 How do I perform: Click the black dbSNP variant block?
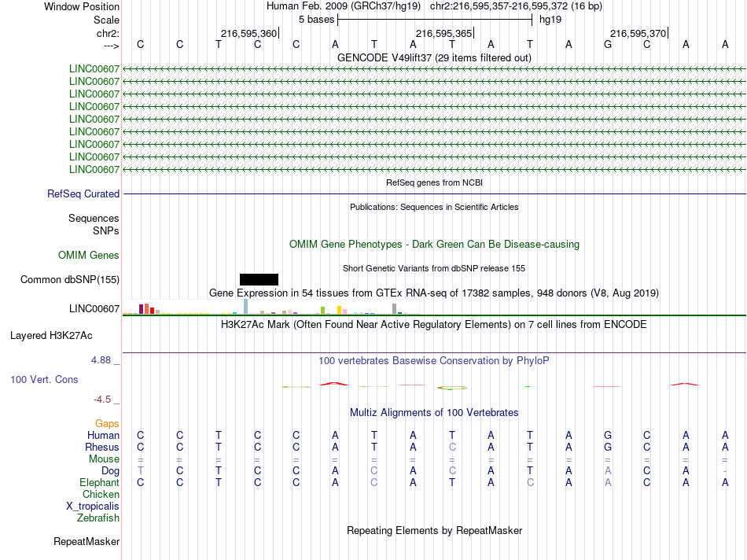259,279
